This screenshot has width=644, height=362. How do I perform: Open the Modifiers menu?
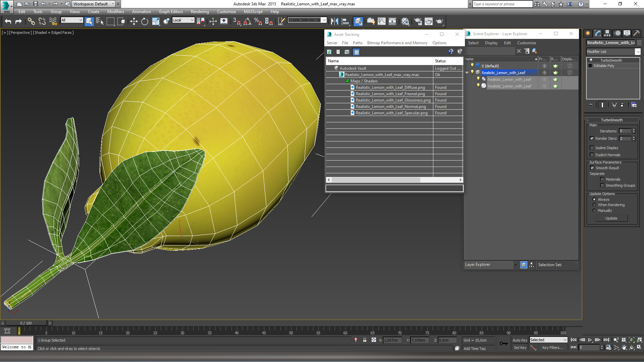coord(115,12)
